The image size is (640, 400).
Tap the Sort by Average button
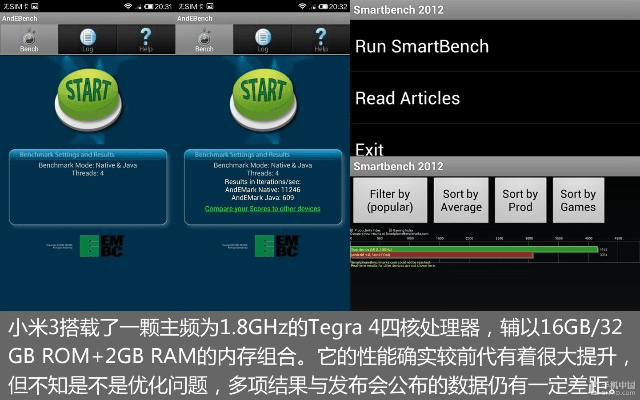pos(461,200)
